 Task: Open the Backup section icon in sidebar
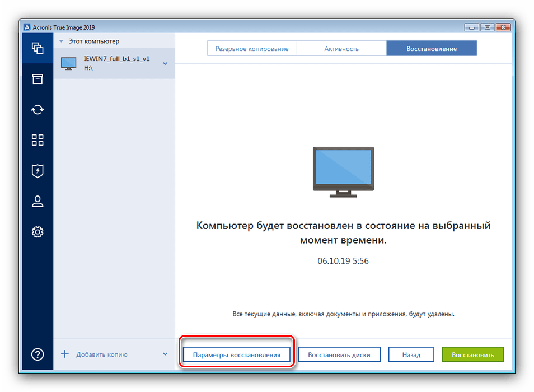pyautogui.click(x=38, y=48)
